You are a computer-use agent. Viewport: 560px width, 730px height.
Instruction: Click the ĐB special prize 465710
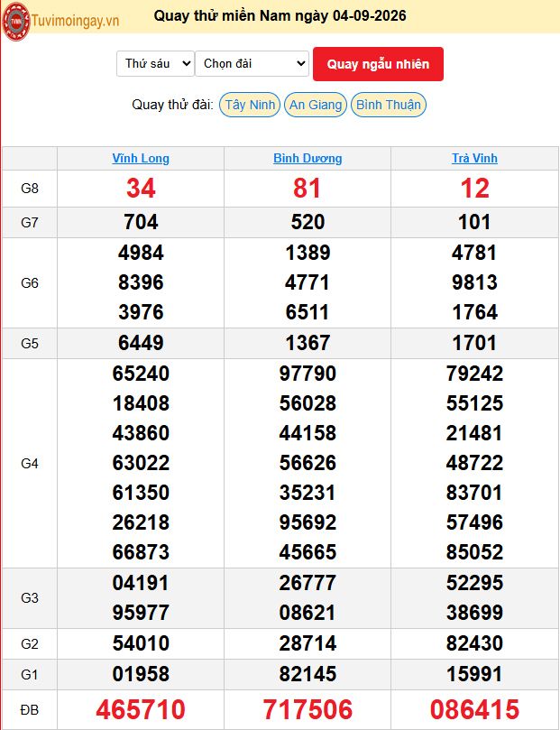tap(141, 710)
